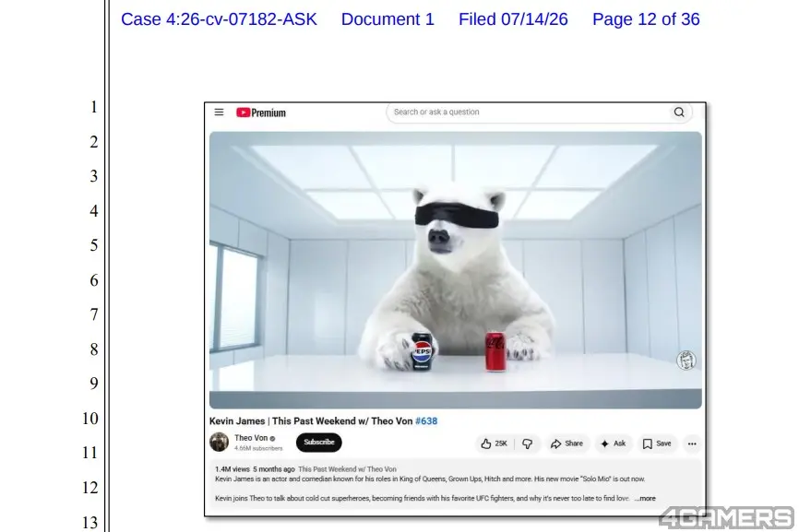Click the search magnifier icon
799x532 pixels.
[x=679, y=112]
